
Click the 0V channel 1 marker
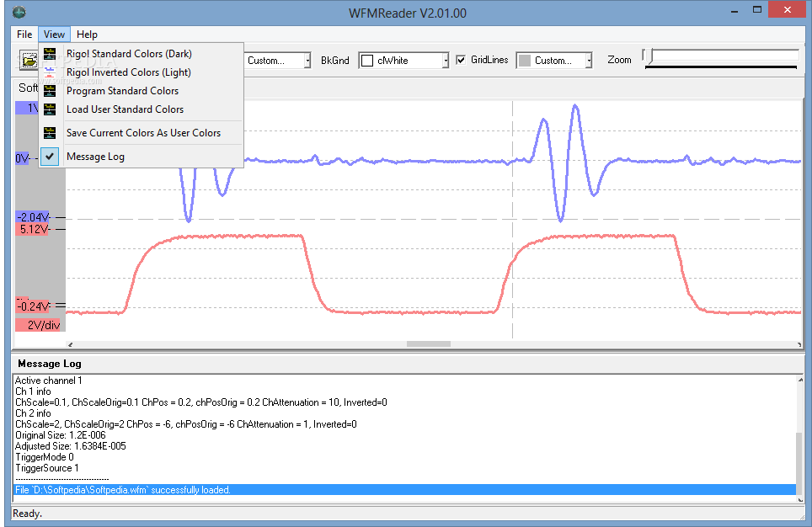click(23, 158)
